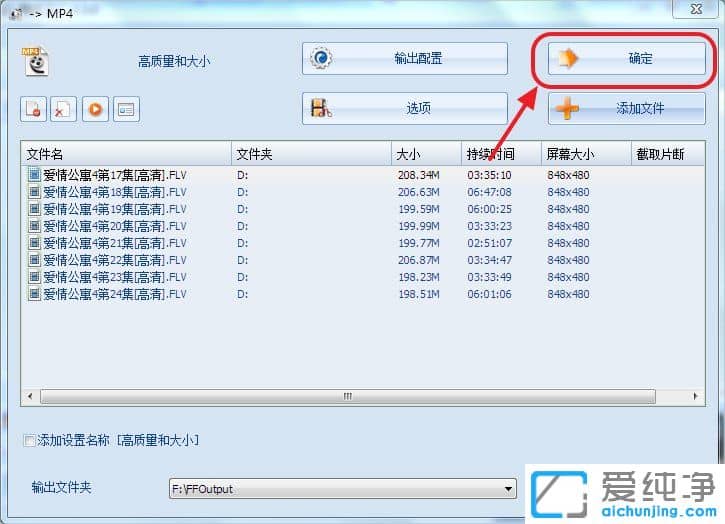Click size value 199.59M
725x524 pixels.
click(x=419, y=210)
